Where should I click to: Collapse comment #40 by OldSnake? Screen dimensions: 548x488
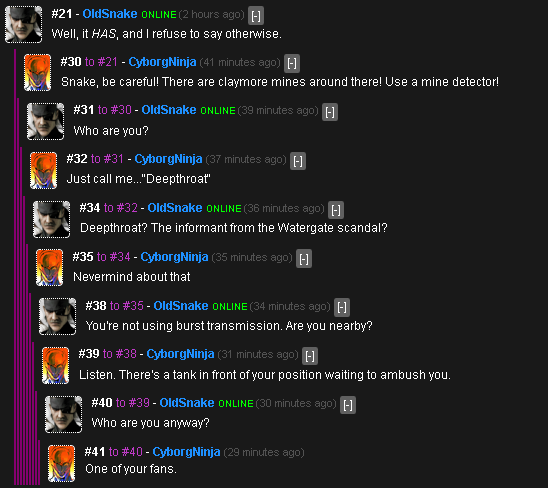tap(348, 405)
